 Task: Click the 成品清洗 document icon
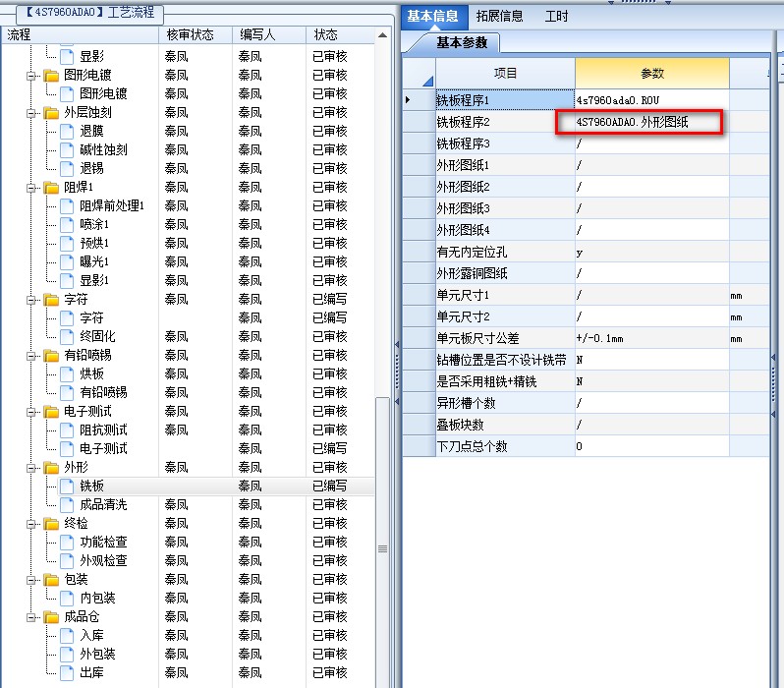[67, 505]
